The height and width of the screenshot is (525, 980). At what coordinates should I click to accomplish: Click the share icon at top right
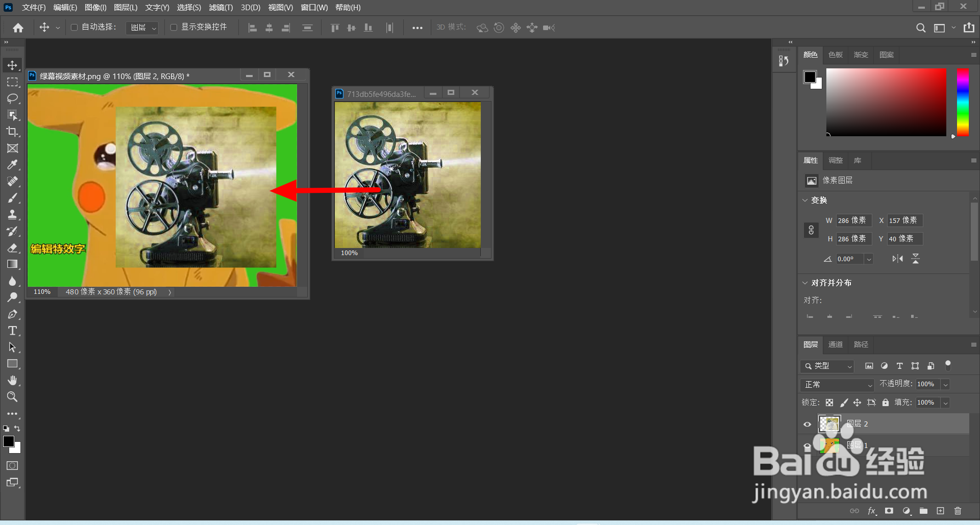(969, 28)
